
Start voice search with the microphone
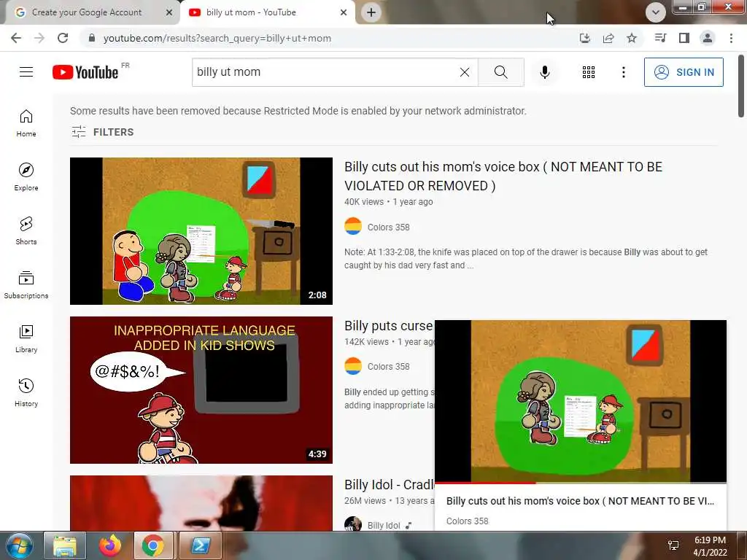click(544, 72)
